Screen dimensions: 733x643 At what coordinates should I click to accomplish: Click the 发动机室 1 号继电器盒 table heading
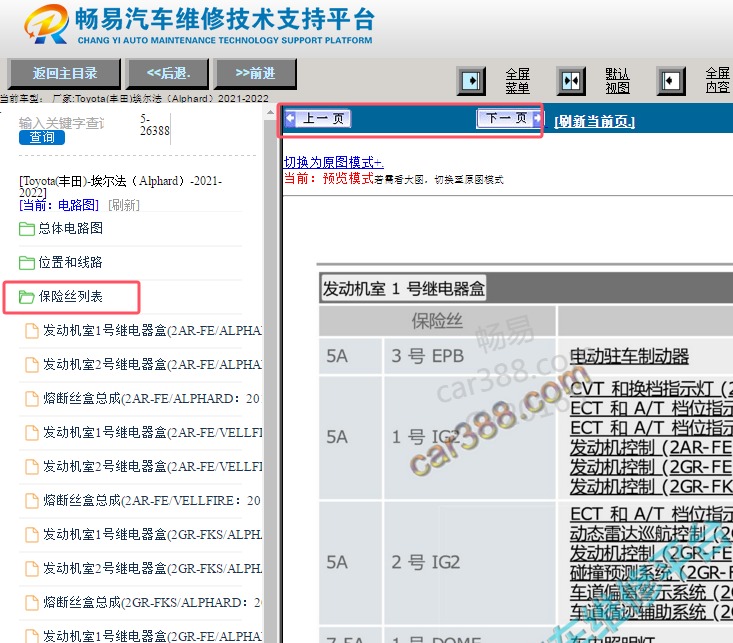[403, 288]
